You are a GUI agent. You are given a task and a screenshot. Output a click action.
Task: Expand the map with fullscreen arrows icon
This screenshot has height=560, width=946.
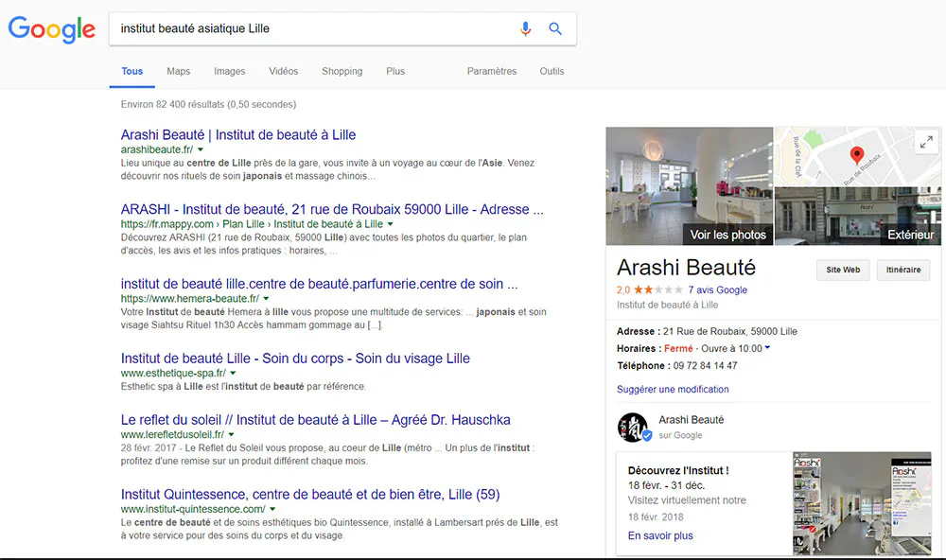(926, 143)
